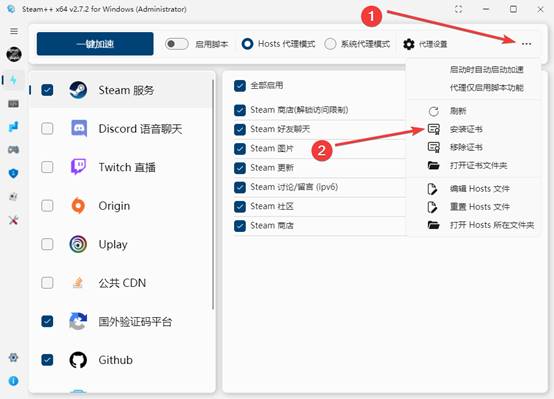Open the sidebar tools cross icon
The width and height of the screenshot is (554, 399).
coord(13,220)
